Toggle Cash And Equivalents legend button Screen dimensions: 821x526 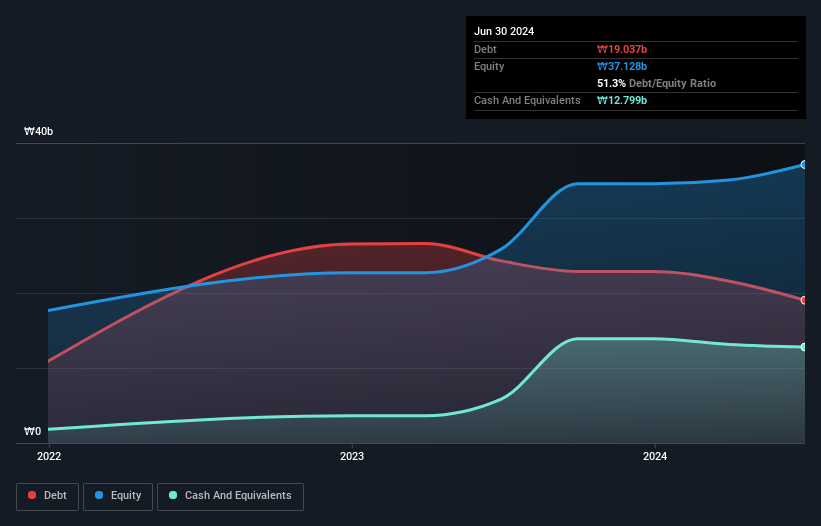[x=230, y=496]
